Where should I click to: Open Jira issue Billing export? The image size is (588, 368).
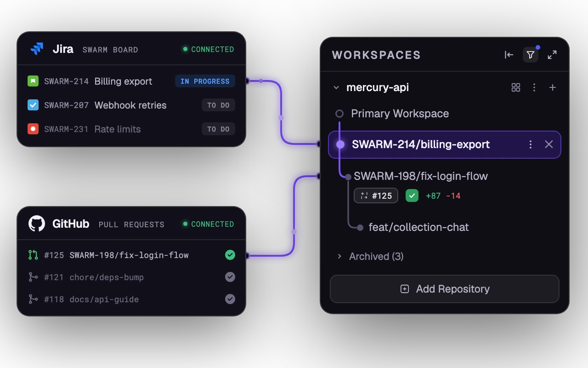pos(123,81)
